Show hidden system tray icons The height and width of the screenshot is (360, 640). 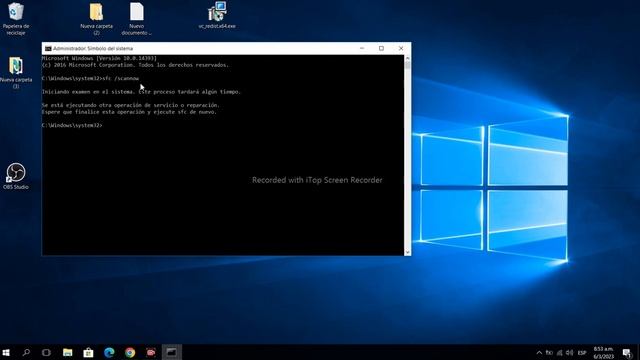(539, 353)
